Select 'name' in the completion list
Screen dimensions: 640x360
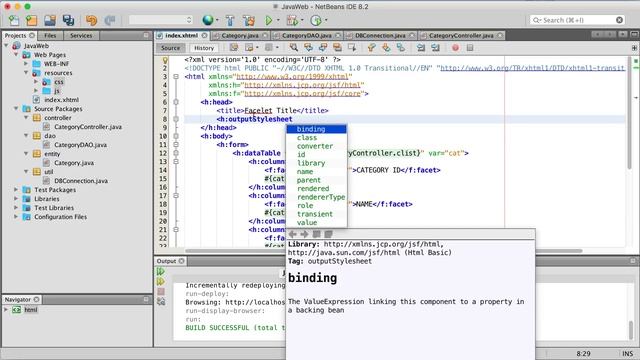(317, 172)
